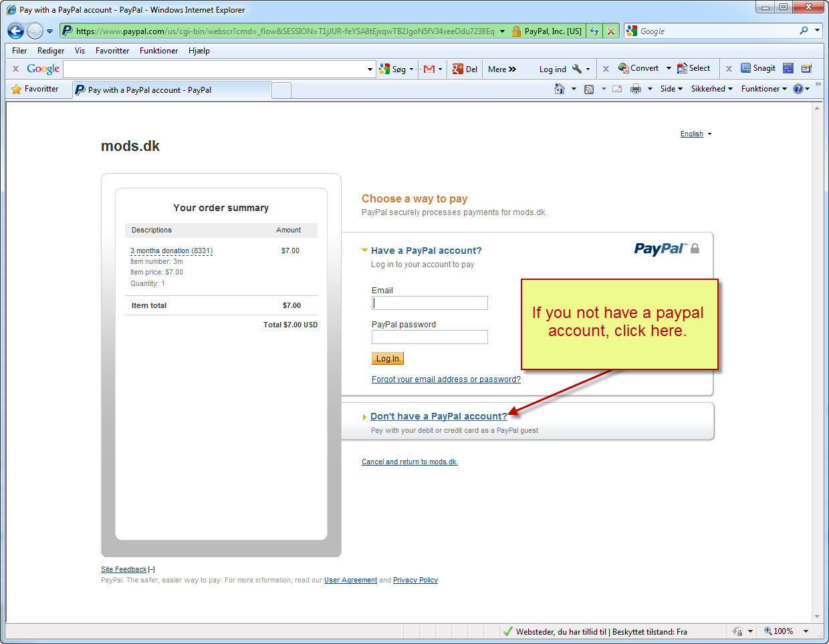Screen dimensions: 829x644
Task: Click the Google toolbar wrench settings icon
Action: [x=576, y=69]
